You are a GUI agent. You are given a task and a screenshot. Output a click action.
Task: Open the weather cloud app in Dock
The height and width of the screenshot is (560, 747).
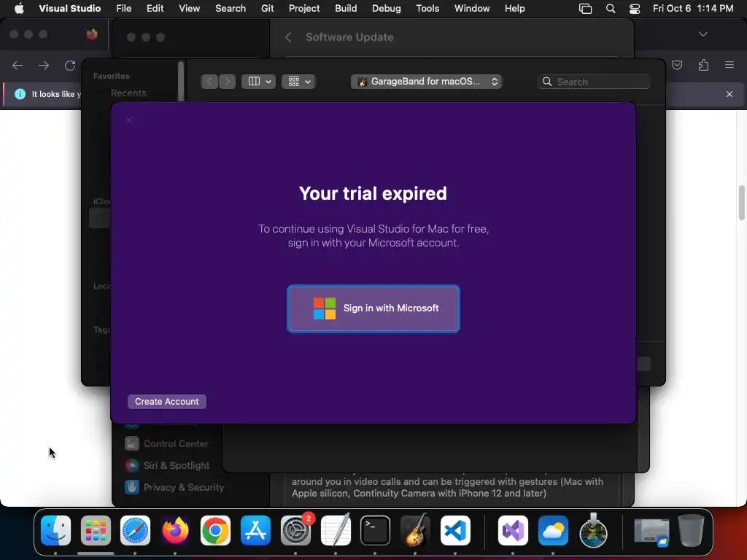click(x=553, y=531)
